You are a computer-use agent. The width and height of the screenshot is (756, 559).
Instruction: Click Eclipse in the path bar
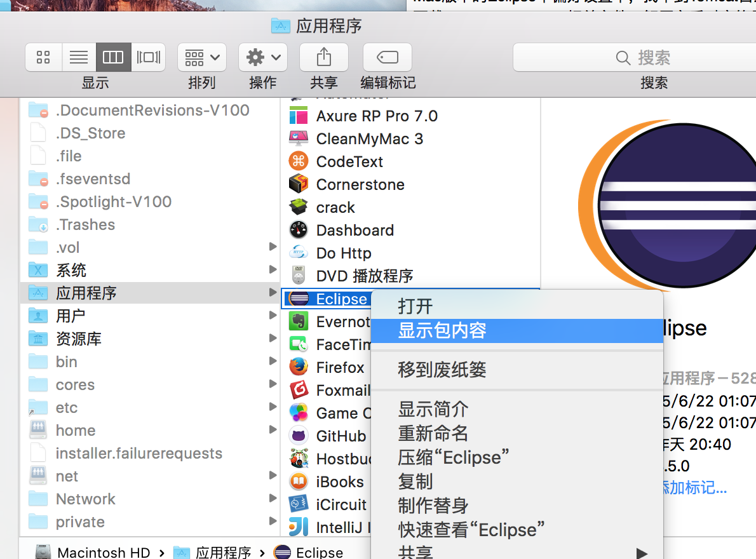coord(309,552)
